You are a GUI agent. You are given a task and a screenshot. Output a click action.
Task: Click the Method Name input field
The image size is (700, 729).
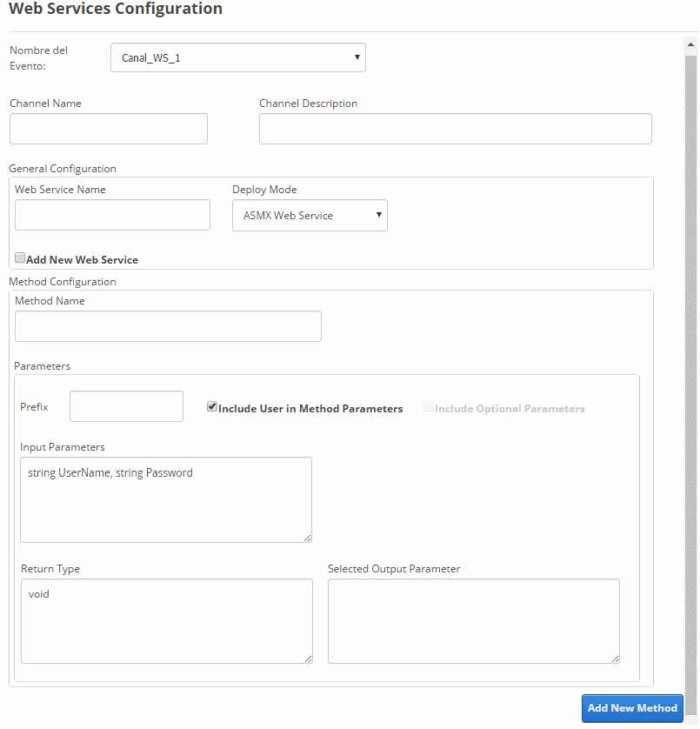pyautogui.click(x=168, y=326)
